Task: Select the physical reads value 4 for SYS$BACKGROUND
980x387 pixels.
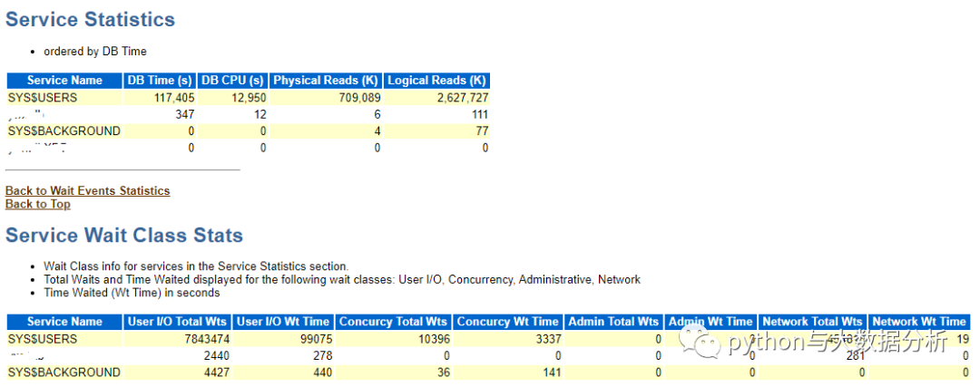Action: [377, 131]
